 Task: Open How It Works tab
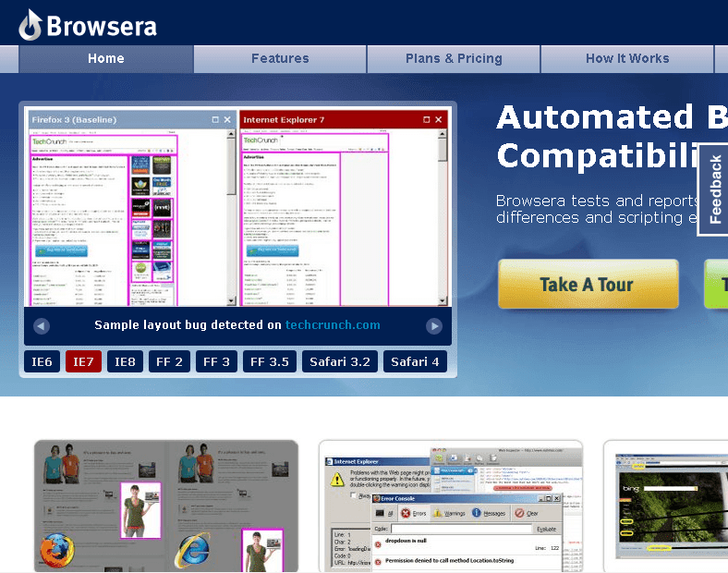[x=627, y=59]
